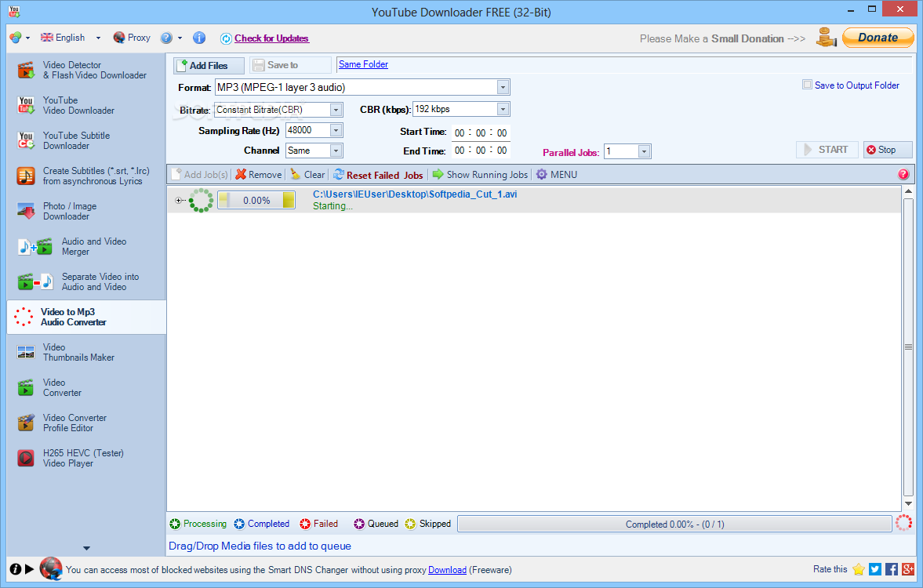923x588 pixels.
Task: Open the Proxy settings
Action: pos(132,38)
